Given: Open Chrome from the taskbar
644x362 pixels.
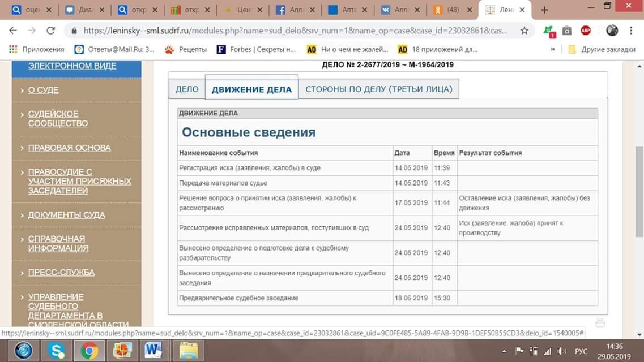Looking at the screenshot, I should (89, 351).
